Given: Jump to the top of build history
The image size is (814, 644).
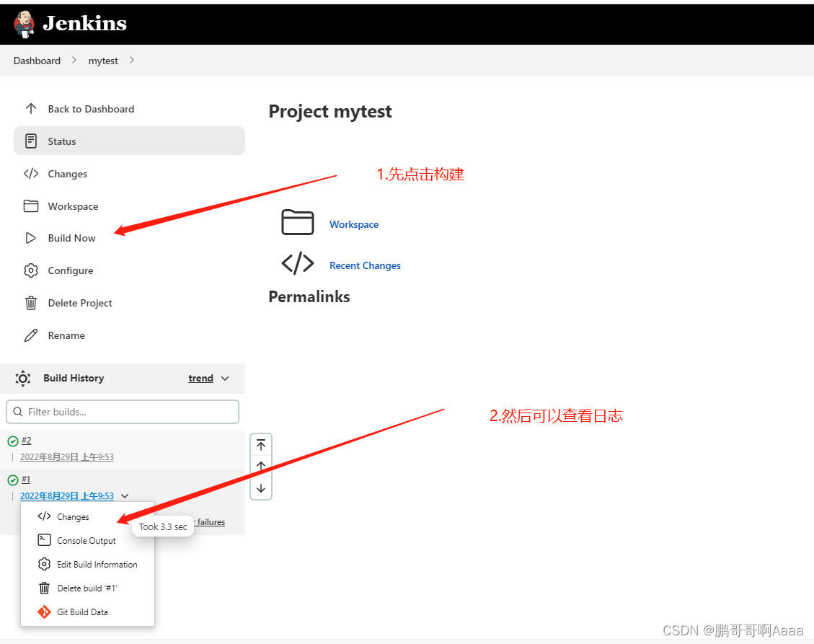Looking at the screenshot, I should (261, 445).
